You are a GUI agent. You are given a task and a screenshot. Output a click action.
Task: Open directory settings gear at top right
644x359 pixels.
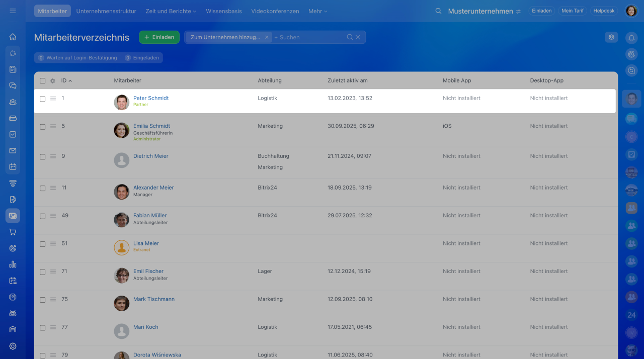tap(611, 37)
